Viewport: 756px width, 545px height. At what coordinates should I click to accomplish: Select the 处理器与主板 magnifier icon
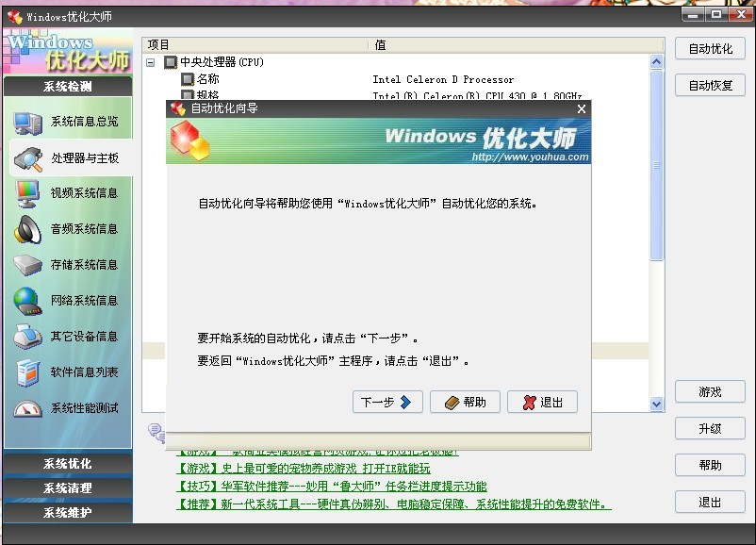(x=28, y=159)
